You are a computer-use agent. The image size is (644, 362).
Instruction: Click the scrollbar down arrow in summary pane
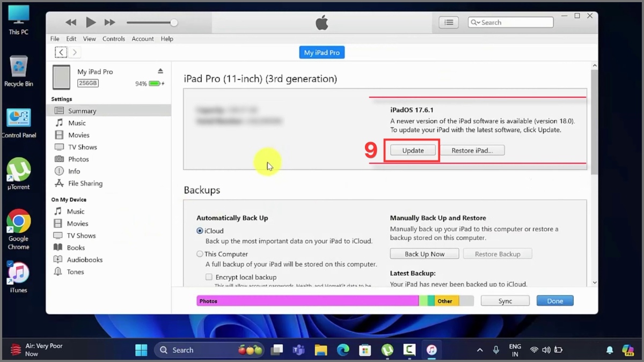[x=594, y=282]
